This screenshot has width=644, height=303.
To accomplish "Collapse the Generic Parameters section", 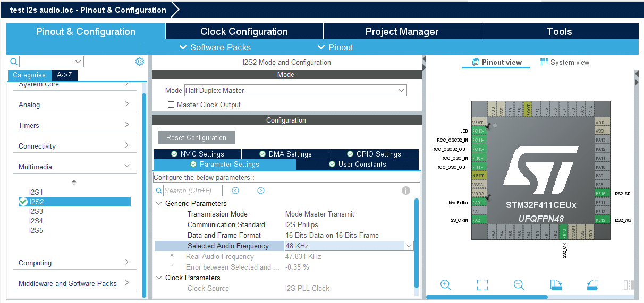I will pyautogui.click(x=159, y=203).
